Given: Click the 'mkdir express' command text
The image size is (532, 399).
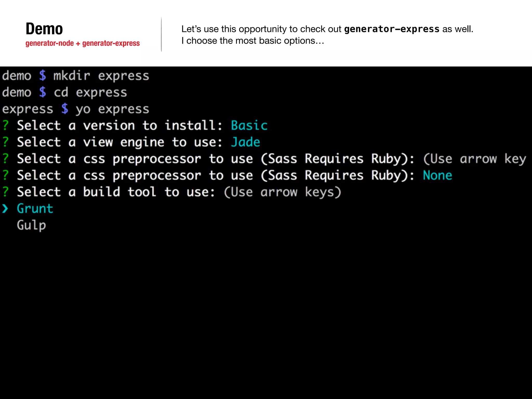Looking at the screenshot, I should [x=101, y=76].
